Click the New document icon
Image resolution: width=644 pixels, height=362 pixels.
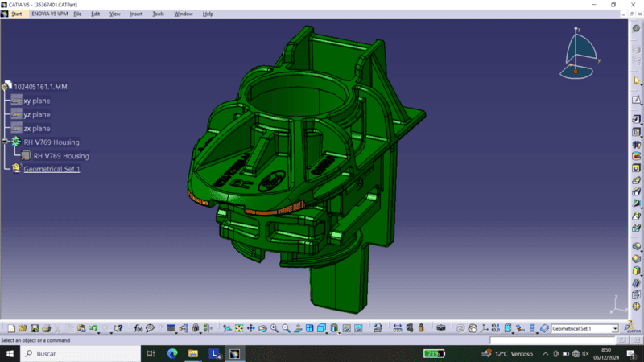[11, 328]
